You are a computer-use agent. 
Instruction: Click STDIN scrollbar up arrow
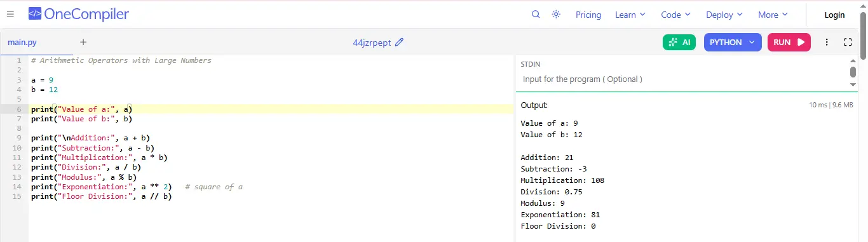pyautogui.click(x=853, y=60)
